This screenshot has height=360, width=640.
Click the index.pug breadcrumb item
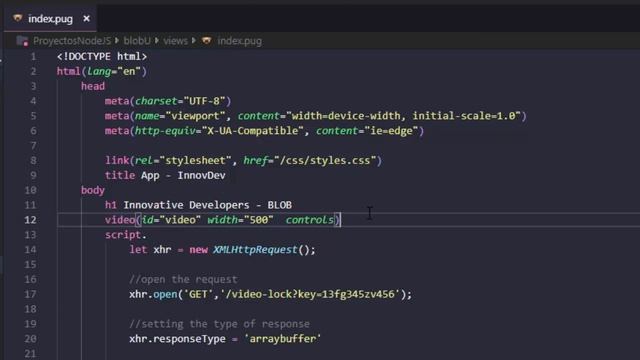click(240, 41)
